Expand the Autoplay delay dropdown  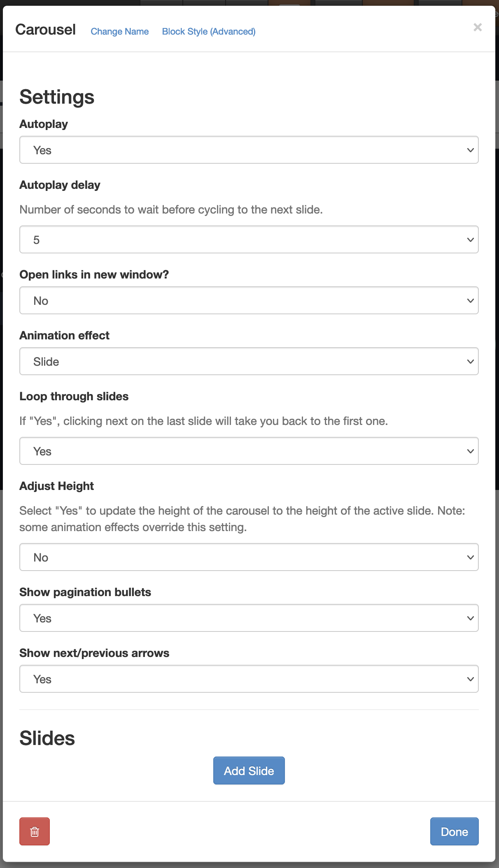click(x=249, y=239)
